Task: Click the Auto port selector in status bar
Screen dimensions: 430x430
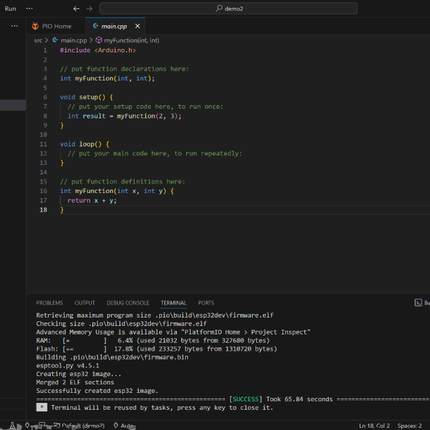Action: pos(125,426)
